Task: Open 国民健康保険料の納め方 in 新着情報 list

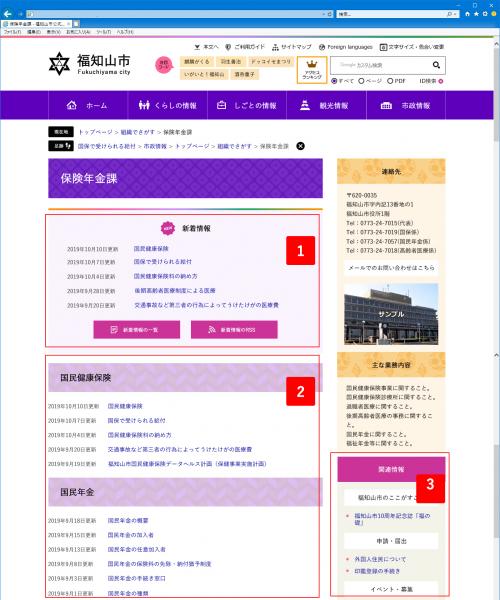Action: click(165, 276)
